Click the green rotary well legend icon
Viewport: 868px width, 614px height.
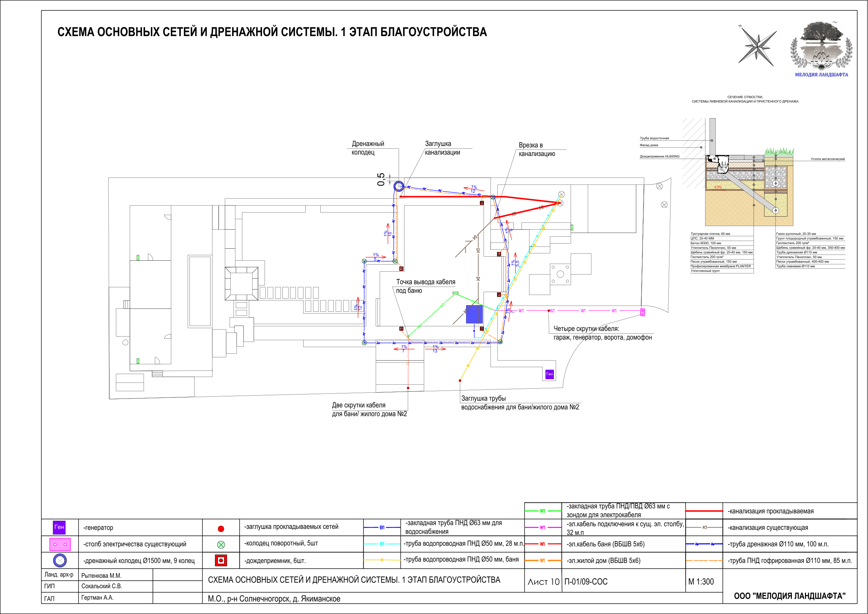(x=221, y=545)
